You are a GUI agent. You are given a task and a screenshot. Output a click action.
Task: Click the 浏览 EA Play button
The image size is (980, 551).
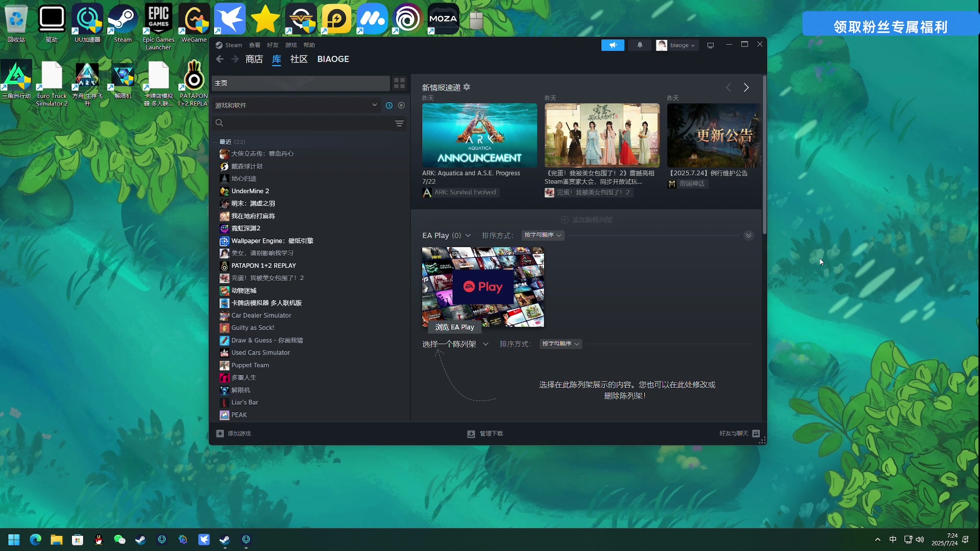(x=454, y=327)
